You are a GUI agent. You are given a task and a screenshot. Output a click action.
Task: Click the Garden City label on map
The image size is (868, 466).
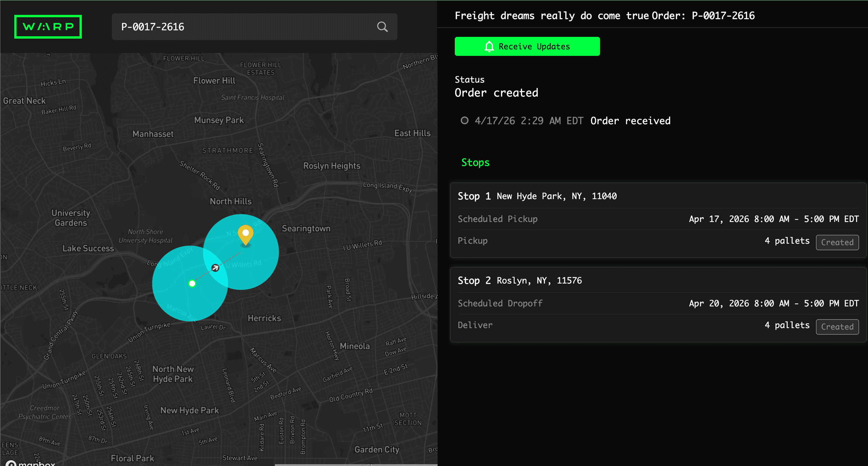[x=377, y=449]
